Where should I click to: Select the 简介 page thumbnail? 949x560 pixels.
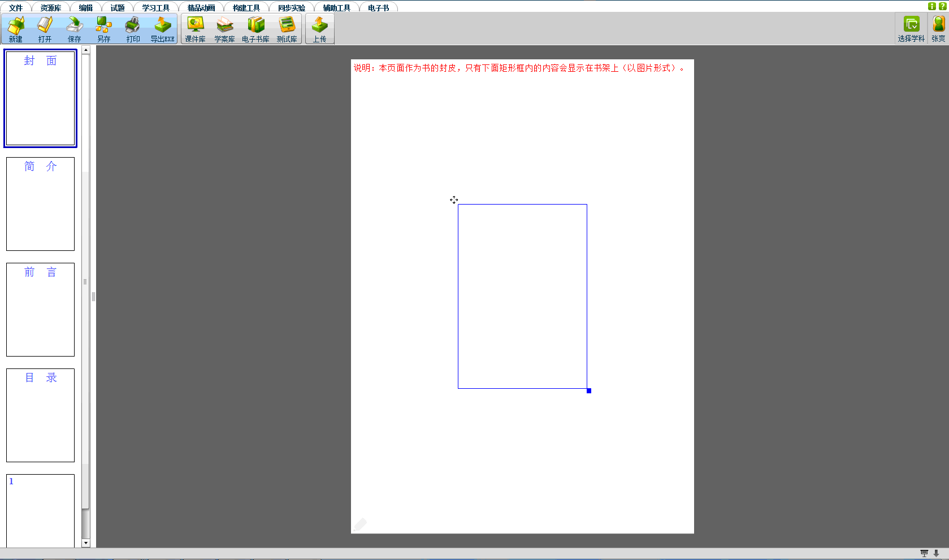tap(40, 204)
